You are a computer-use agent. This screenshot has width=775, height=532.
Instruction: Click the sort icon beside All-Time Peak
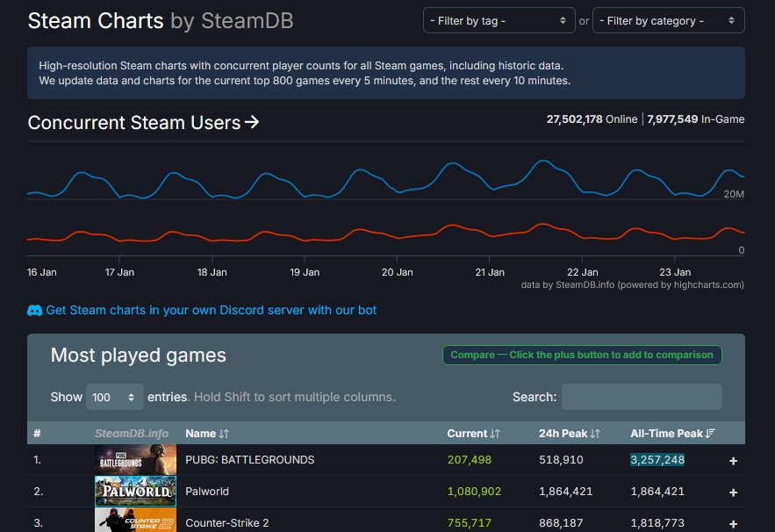[x=711, y=434]
